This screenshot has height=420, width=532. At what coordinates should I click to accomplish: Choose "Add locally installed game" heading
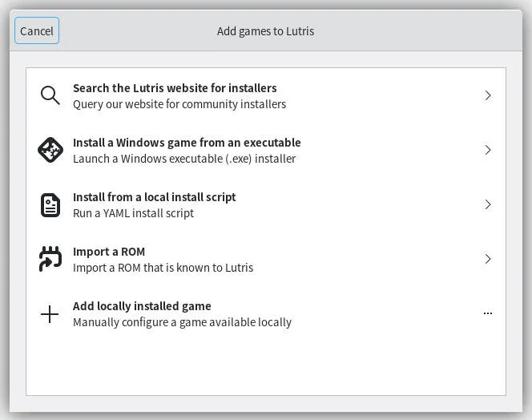[142, 306]
